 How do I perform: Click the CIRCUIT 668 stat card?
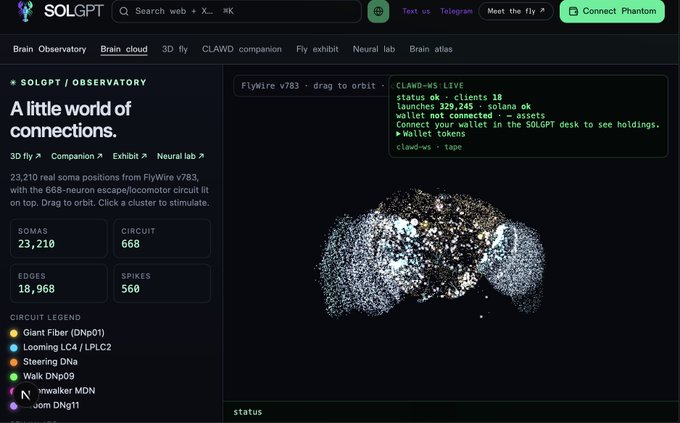pyautogui.click(x=162, y=238)
